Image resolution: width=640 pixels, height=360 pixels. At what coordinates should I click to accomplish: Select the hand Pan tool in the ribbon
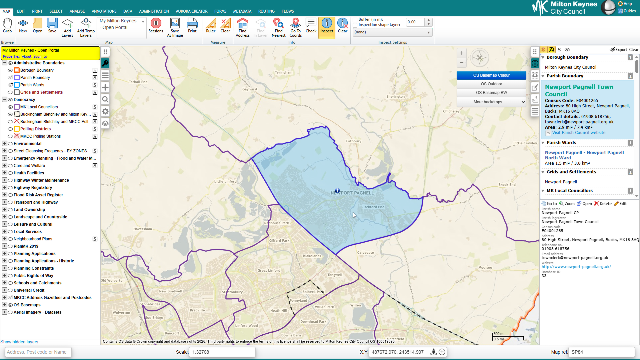pos(7,25)
